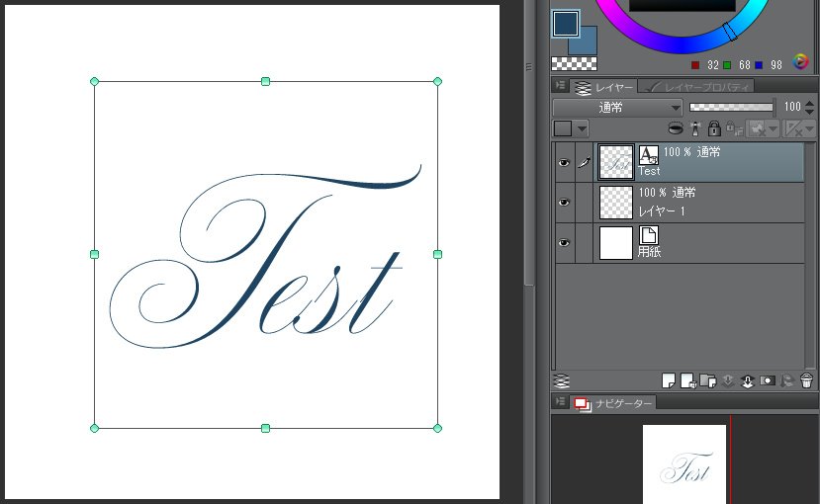Toggle the lock layer icon
820x504 pixels.
[x=714, y=128]
